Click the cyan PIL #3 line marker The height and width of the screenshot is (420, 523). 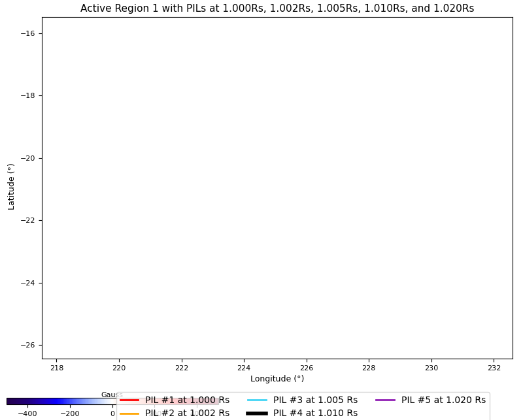click(x=258, y=400)
